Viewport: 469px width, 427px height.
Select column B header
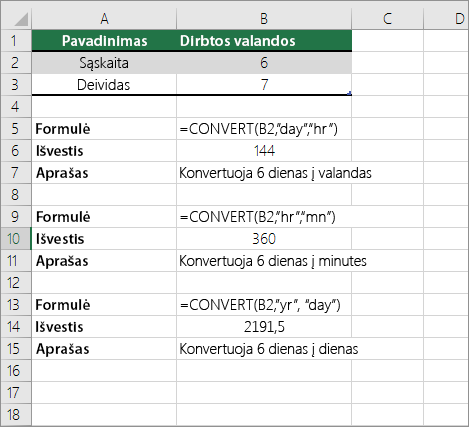point(264,19)
